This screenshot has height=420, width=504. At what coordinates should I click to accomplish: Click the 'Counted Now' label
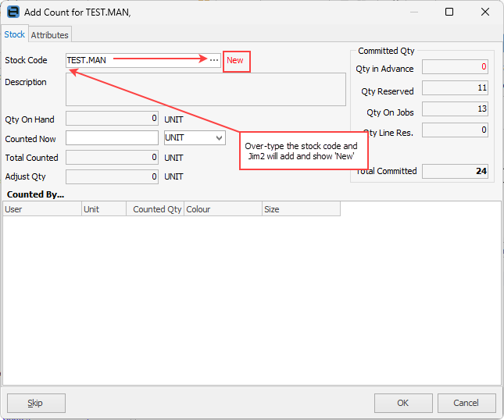(30, 139)
